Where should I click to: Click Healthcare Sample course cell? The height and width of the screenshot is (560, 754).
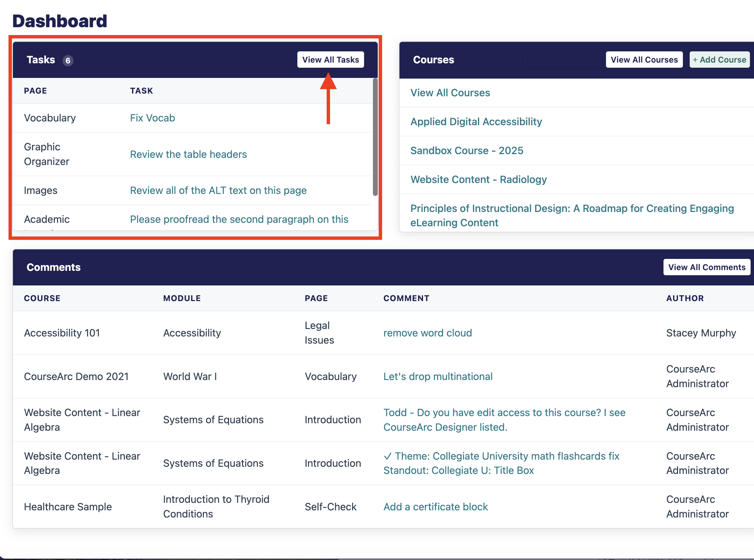[x=68, y=507]
